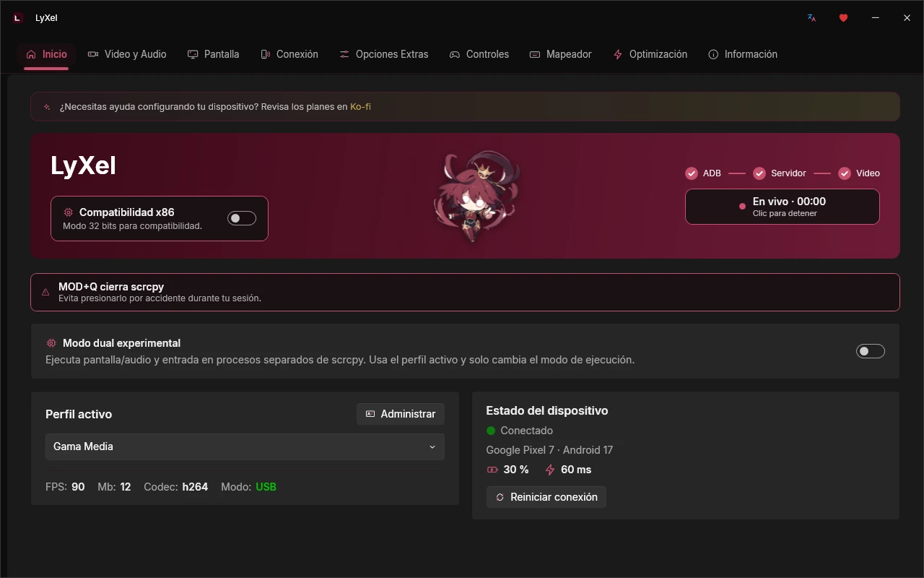Viewport: 924px width, 578px height.
Task: Click the ADB check status icon
Action: click(x=692, y=173)
